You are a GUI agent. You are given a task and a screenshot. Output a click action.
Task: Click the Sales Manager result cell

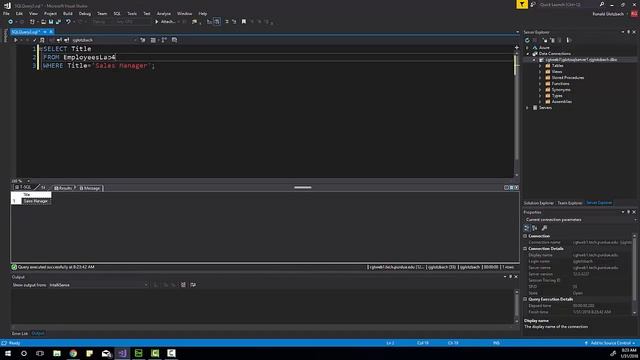tap(36, 201)
